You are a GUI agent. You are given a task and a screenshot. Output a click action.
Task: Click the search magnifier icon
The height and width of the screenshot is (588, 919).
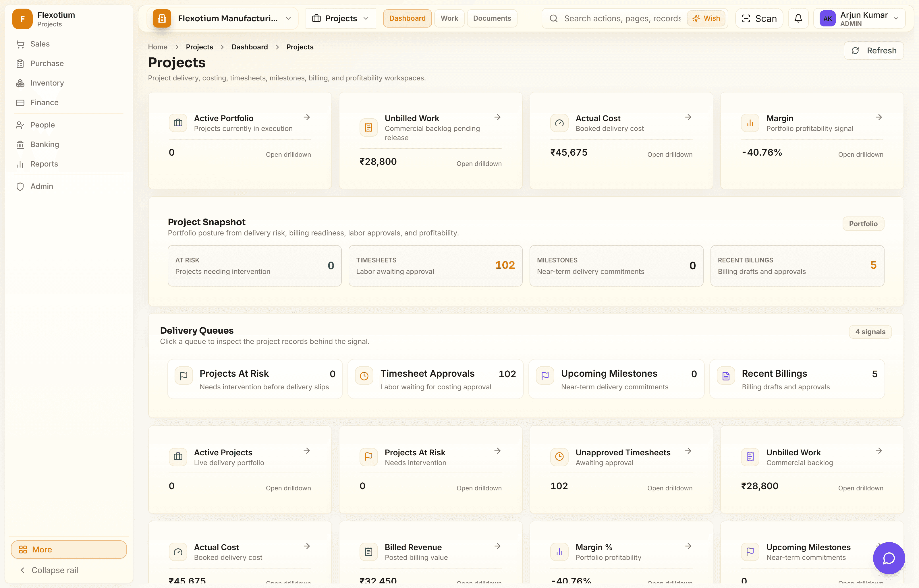coord(554,18)
